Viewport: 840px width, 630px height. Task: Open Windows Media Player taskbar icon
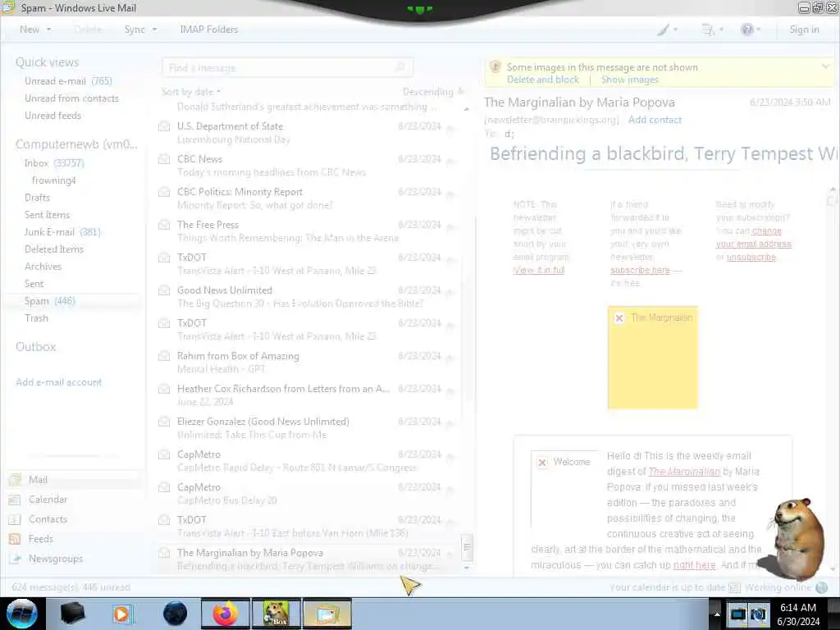click(x=122, y=614)
